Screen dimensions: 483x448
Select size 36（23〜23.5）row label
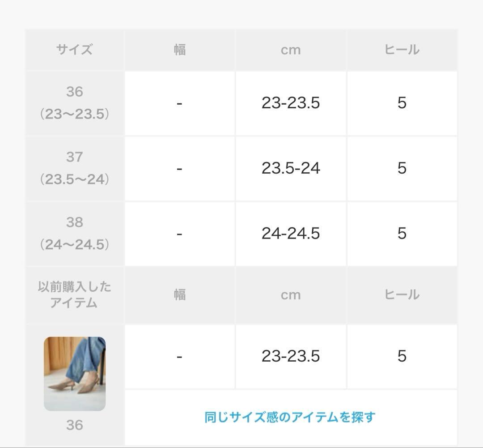point(75,103)
